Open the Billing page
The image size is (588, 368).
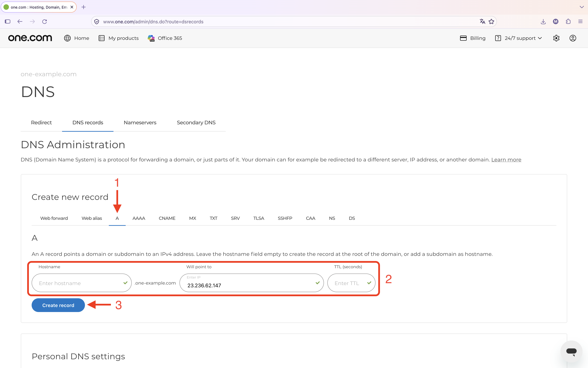click(x=473, y=38)
